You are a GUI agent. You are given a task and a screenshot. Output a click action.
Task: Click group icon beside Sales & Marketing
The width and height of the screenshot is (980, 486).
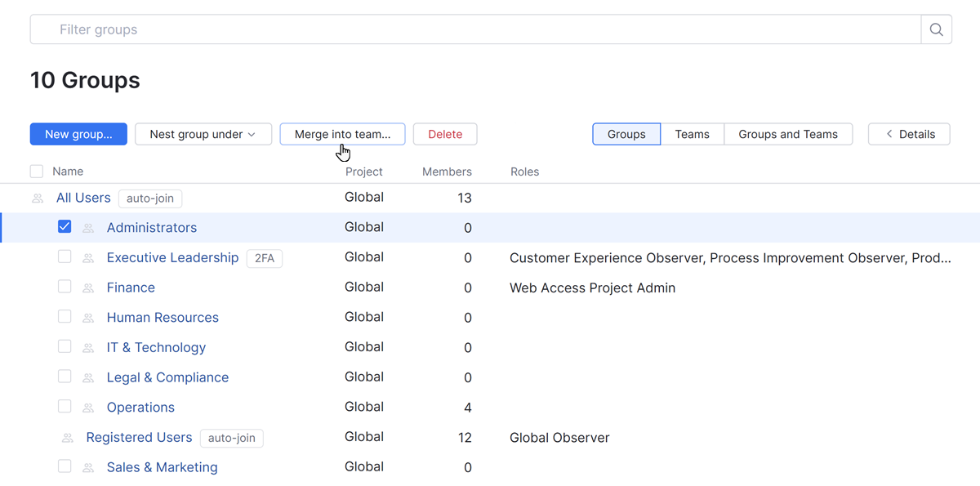coord(88,468)
